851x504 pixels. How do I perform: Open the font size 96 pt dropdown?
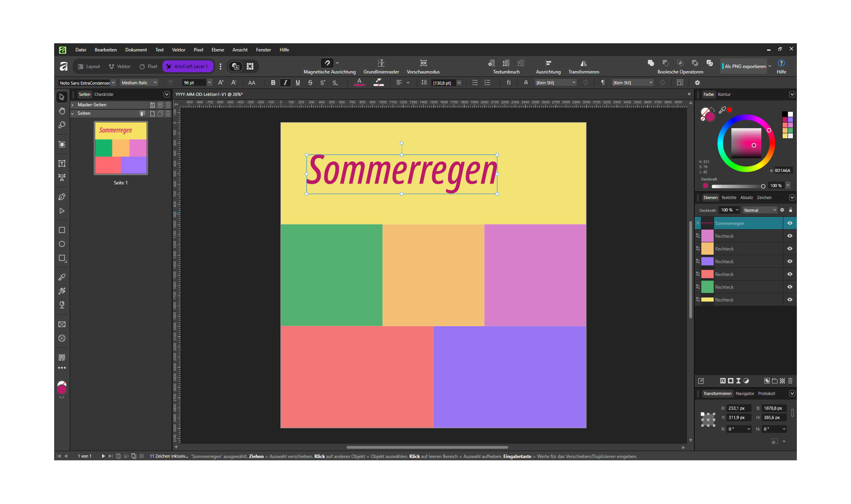[209, 83]
